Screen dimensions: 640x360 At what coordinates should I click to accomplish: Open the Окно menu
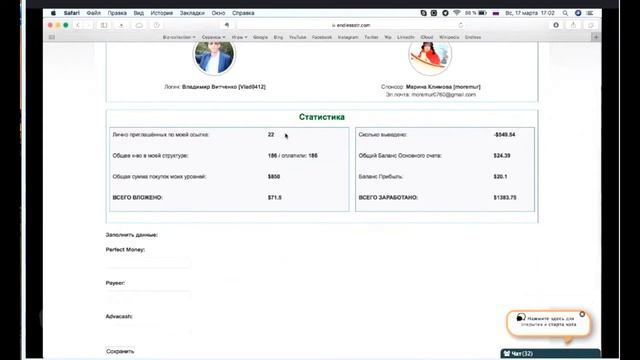[218, 13]
